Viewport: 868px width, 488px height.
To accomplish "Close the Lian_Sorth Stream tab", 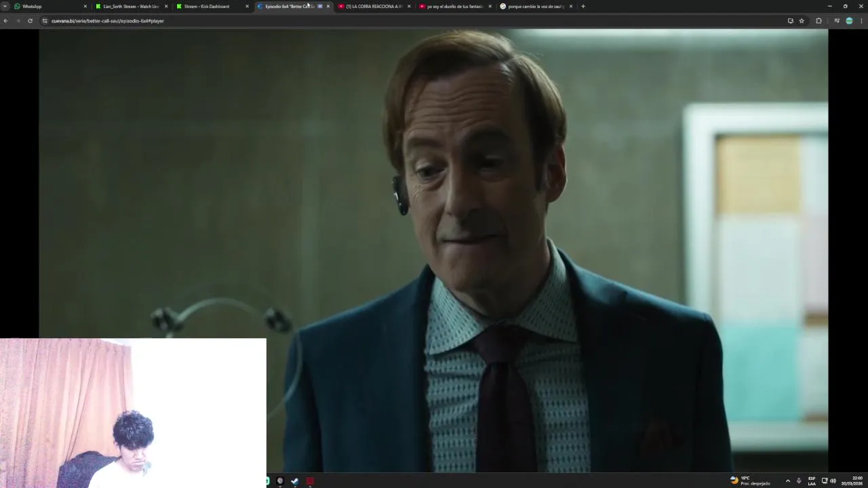I will (165, 6).
